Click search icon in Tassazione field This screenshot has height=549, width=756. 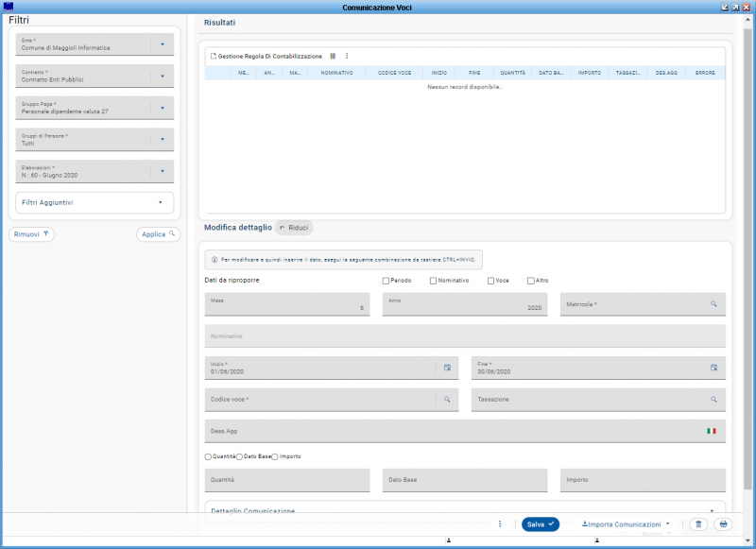714,400
